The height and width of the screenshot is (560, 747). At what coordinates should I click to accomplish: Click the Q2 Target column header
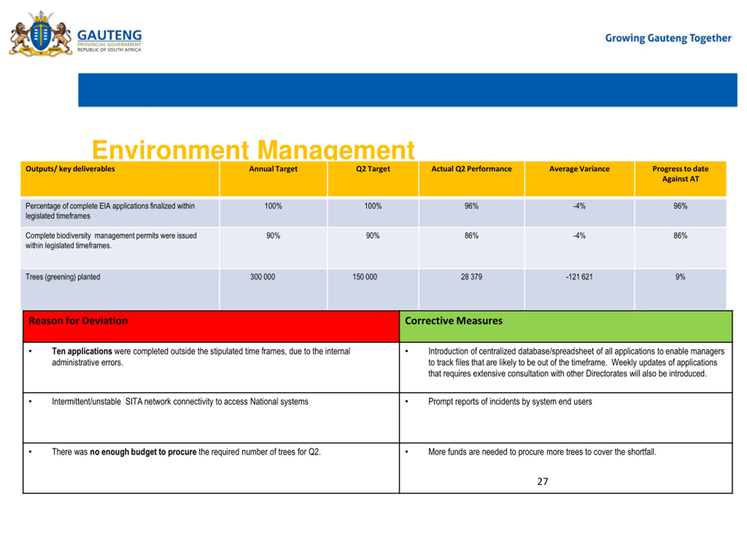[x=373, y=178]
